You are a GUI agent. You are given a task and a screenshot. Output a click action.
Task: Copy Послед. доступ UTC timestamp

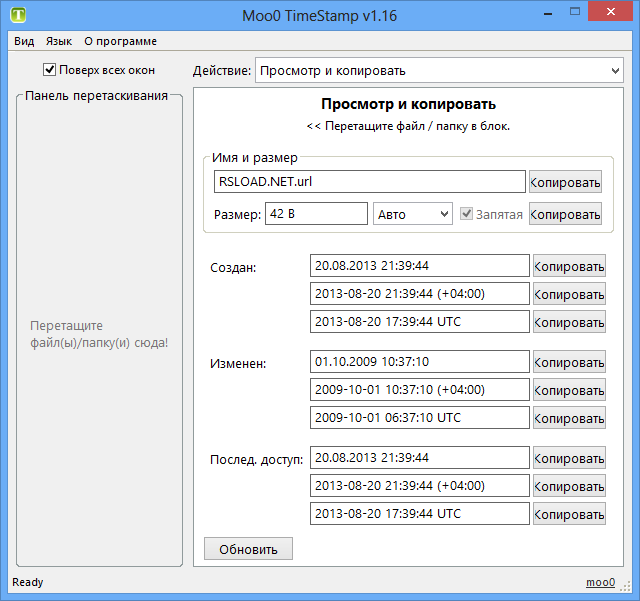pos(569,514)
